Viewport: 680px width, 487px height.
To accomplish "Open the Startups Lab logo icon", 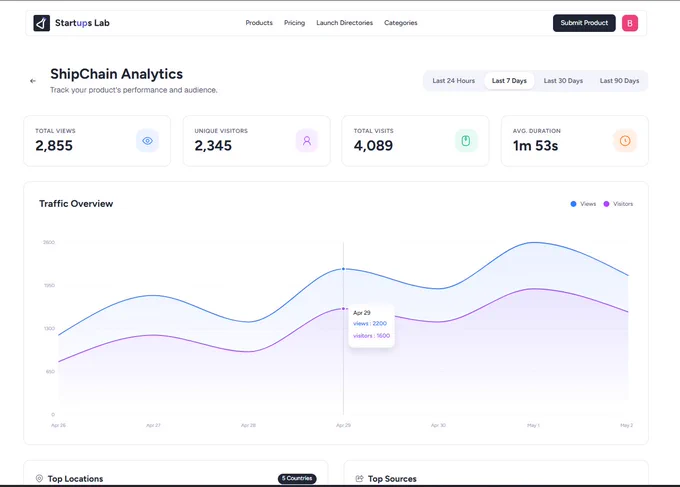I will coord(42,23).
